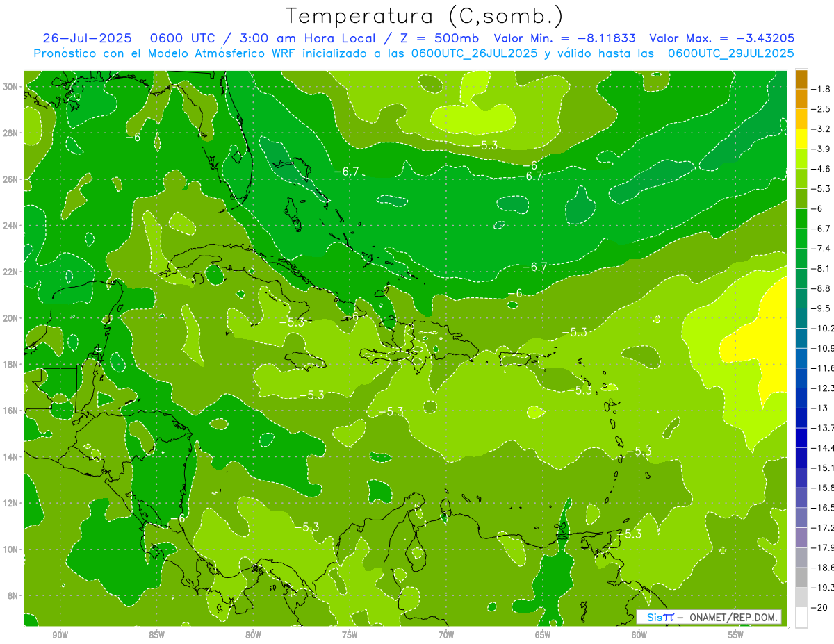Click the -3.2 color scale label
834x644 pixels.
[x=822, y=129]
